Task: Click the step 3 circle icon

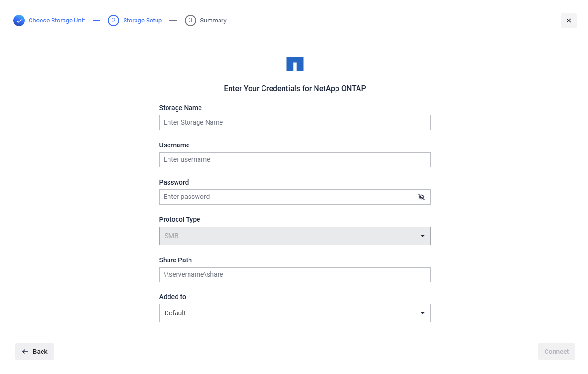Action: [190, 21]
